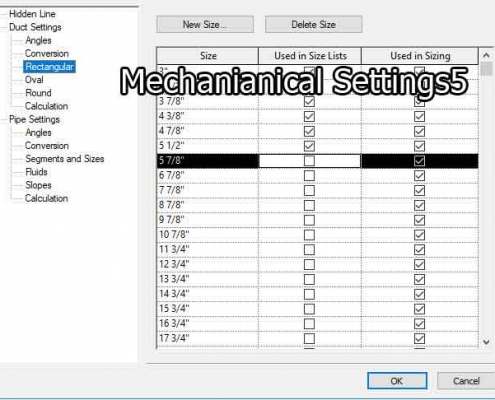Viewport: 495px width, 400px height.
Task: Cancel the Mechanical Settings dialog
Action: 466,381
